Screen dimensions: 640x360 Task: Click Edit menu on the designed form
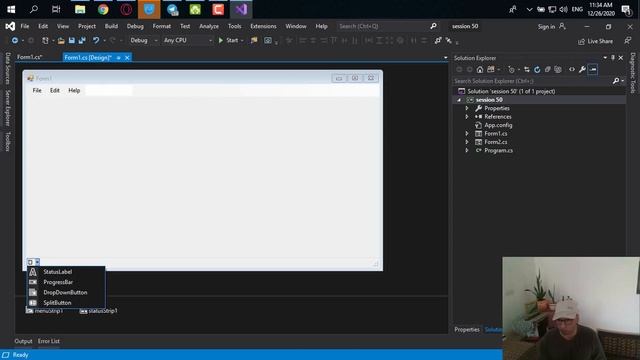pyautogui.click(x=55, y=91)
